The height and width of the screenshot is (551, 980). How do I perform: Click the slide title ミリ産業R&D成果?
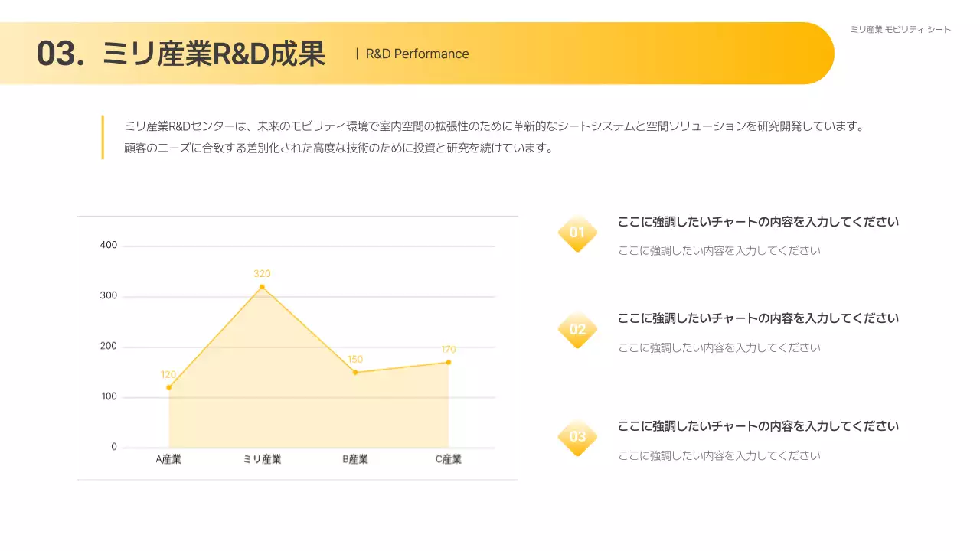coord(214,54)
